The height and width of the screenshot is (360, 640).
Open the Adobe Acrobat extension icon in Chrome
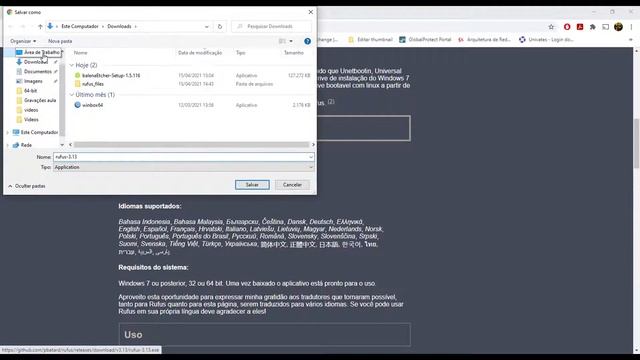(x=580, y=27)
